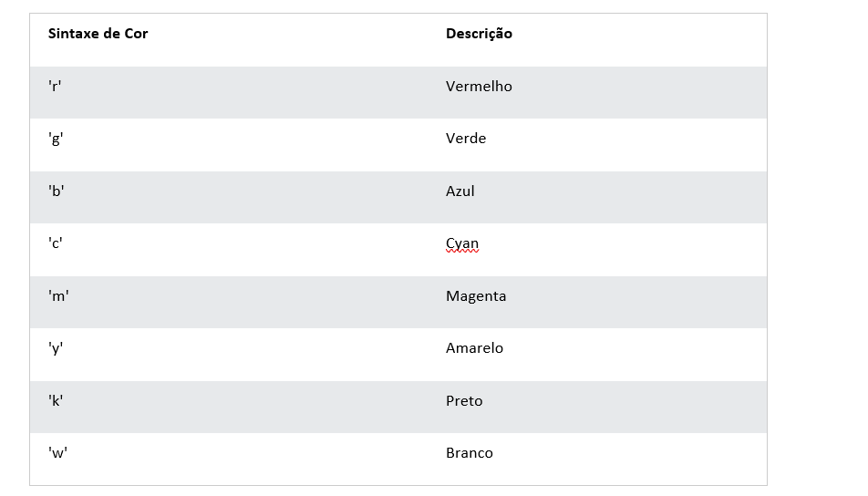The image size is (868, 496).
Task: Select the 'w' color syntax cell
Action: (57, 453)
